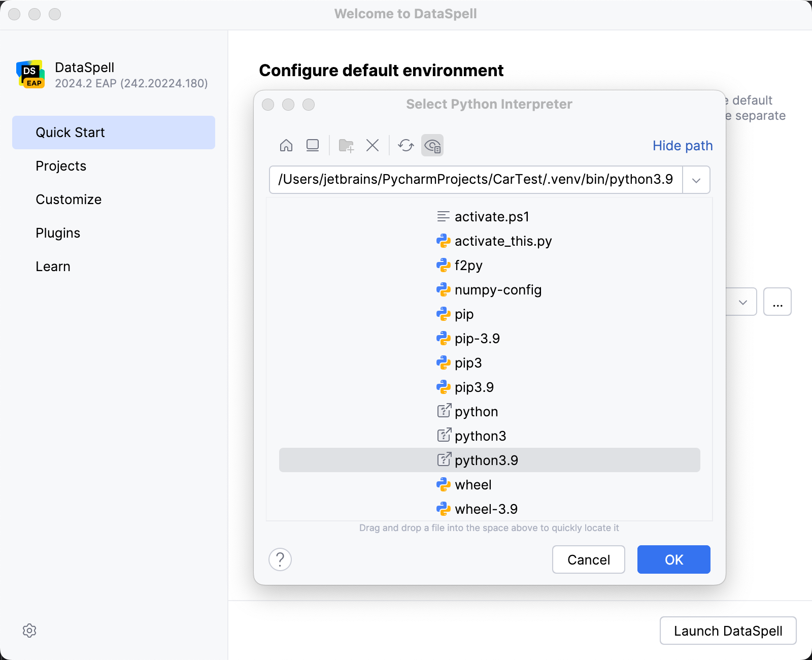
Task: Select Quick Start in the sidebar
Action: pos(69,132)
